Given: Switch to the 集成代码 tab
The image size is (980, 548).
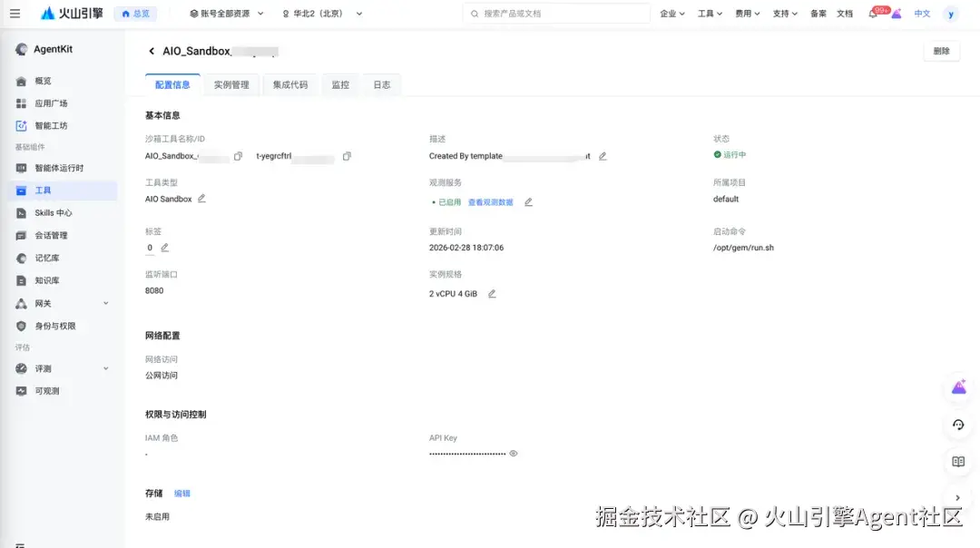Looking at the screenshot, I should click(290, 85).
